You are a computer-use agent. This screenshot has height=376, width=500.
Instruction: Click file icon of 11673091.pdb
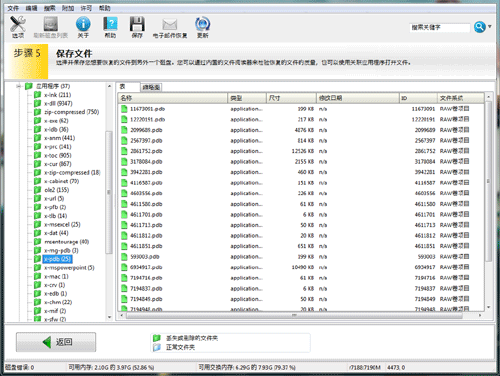click(x=124, y=109)
